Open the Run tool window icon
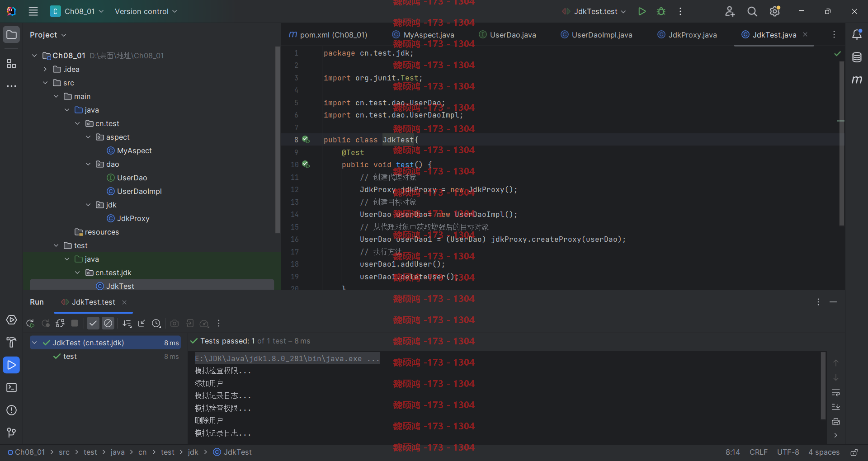 tap(12, 365)
